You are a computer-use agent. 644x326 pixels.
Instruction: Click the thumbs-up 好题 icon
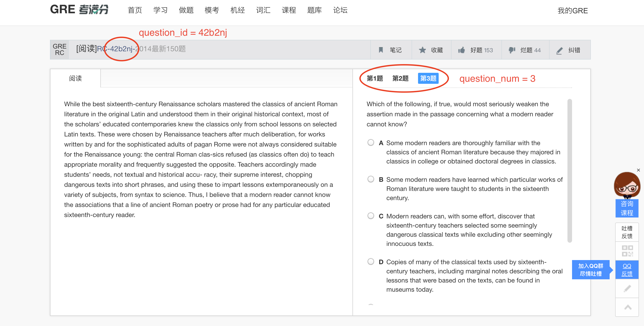462,50
